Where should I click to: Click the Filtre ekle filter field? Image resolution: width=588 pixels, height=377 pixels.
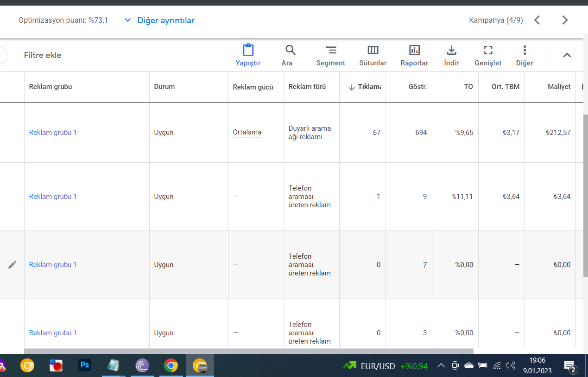(43, 55)
